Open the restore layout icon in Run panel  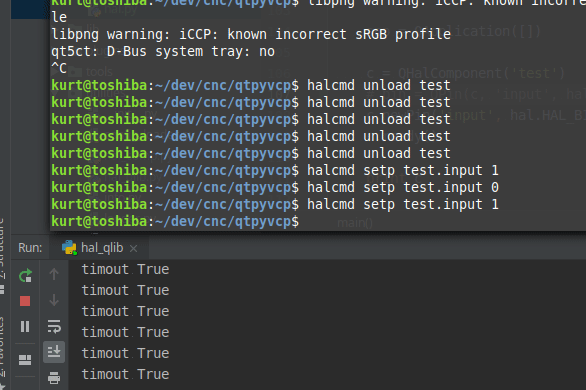(x=25, y=360)
